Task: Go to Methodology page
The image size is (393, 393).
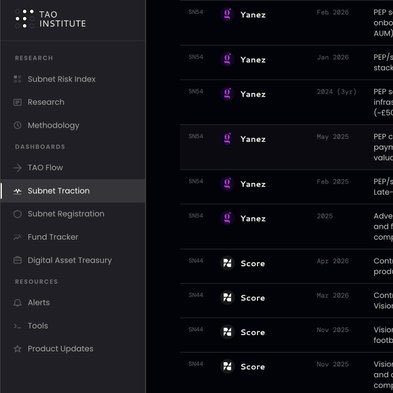Action: coord(53,125)
